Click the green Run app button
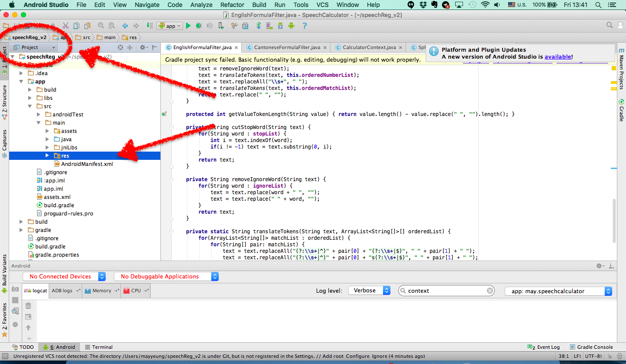The image size is (626, 364). tap(188, 26)
